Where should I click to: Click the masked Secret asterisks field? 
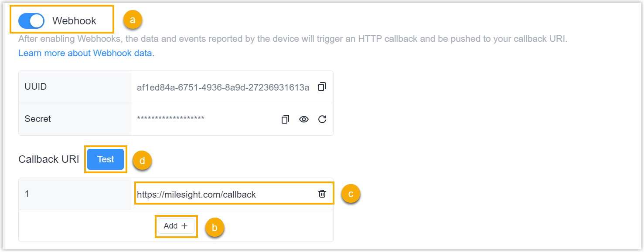(x=170, y=119)
